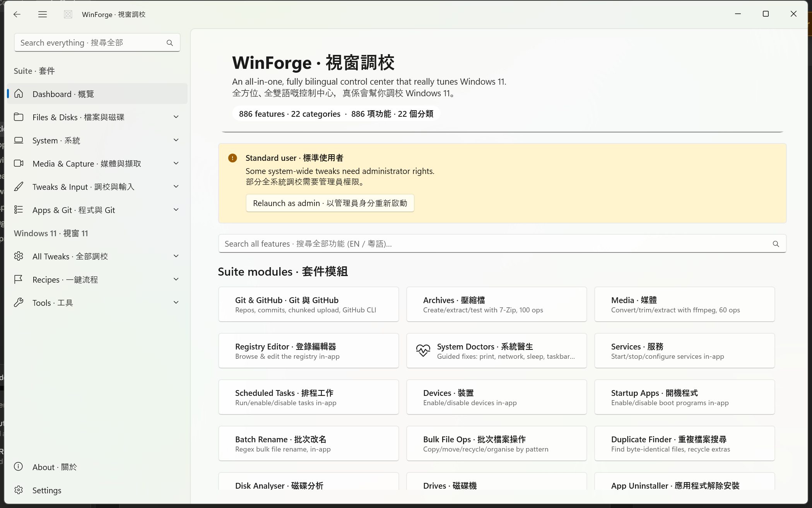
Task: Open the Media module card
Action: pos(685,304)
